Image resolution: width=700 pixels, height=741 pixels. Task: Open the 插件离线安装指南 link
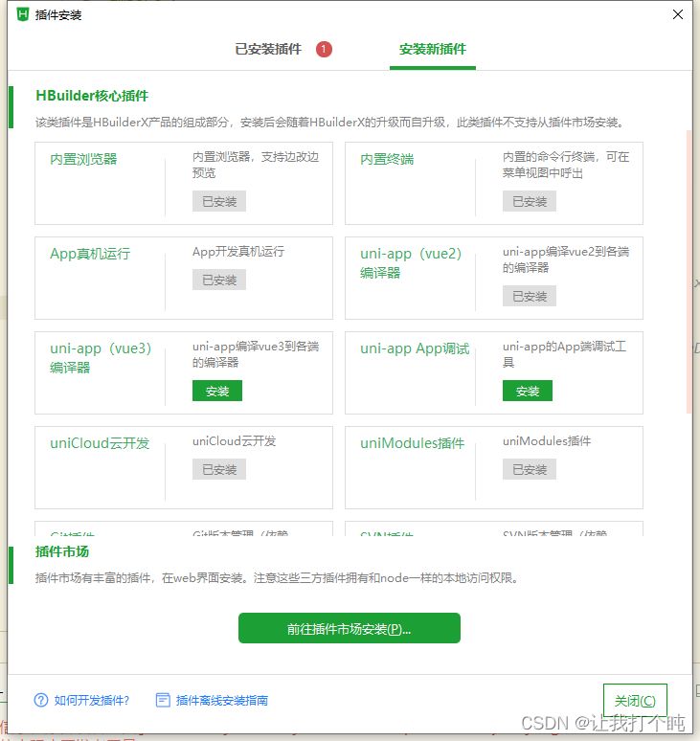click(221, 700)
